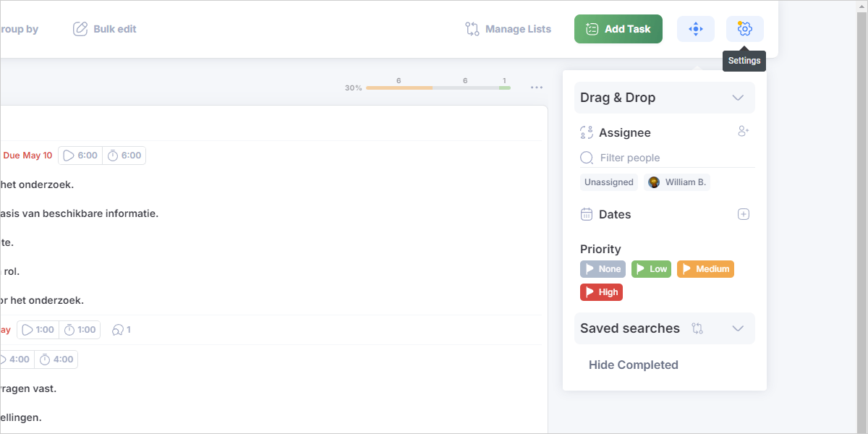Viewport: 868px width, 434px height.
Task: Toggle the Low priority filter
Action: 651,269
